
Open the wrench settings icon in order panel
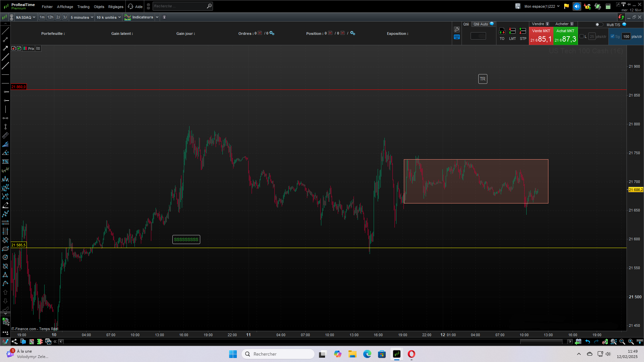click(457, 29)
